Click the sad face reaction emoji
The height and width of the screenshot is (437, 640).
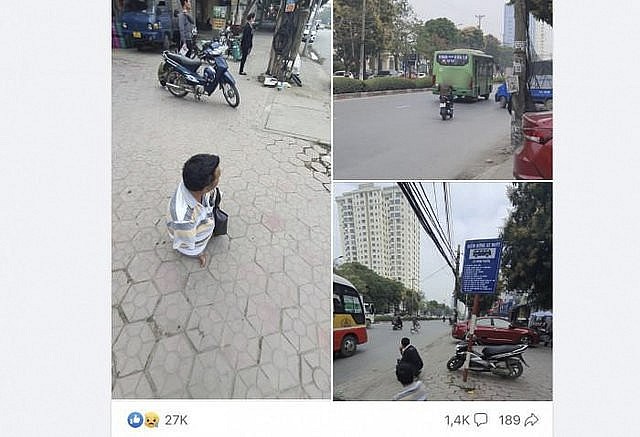click(x=151, y=419)
